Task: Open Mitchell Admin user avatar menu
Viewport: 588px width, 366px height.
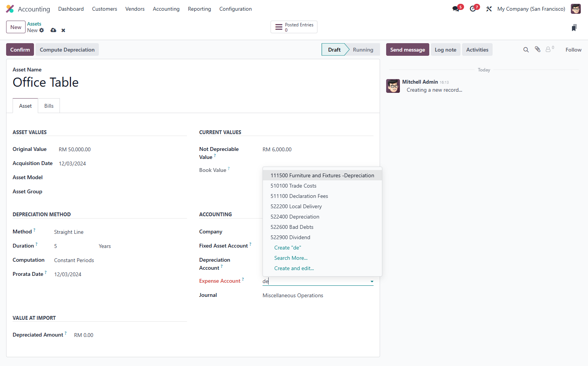Action: [x=575, y=9]
